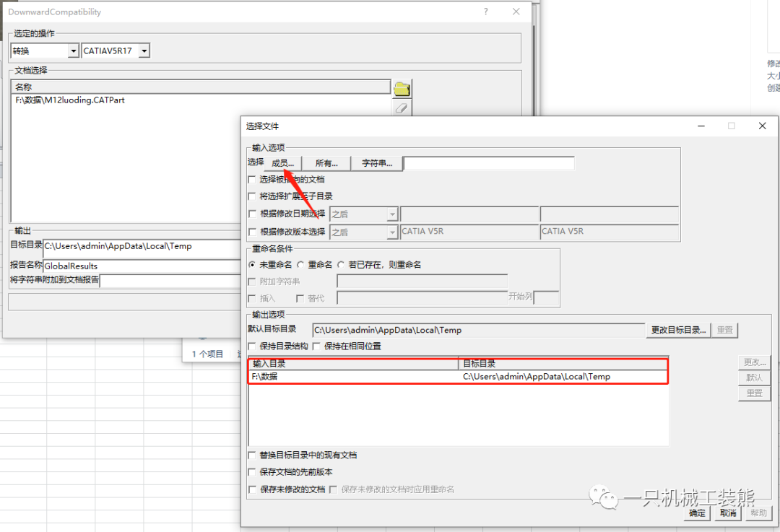Tick the 将选择扩展至子目录 checkbox

pos(252,196)
